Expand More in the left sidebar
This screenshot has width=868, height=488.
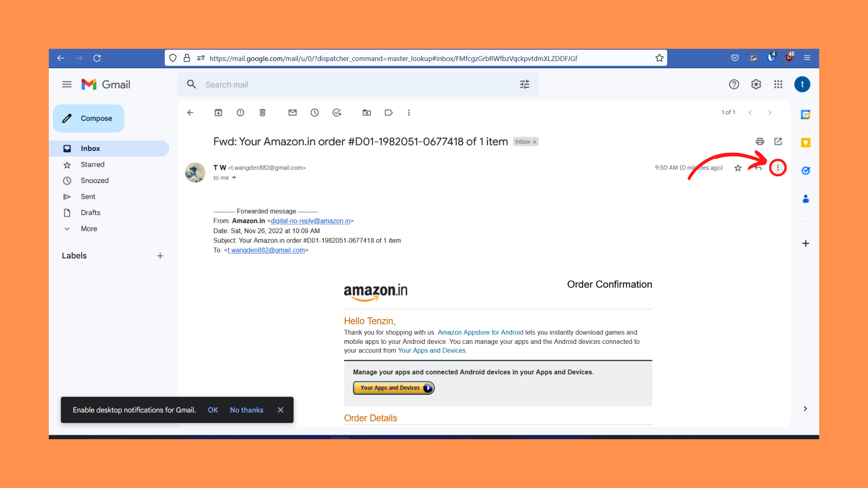89,229
